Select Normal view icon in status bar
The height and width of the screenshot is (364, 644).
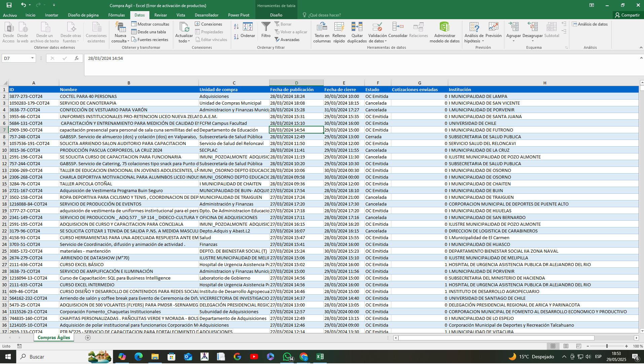point(553,346)
